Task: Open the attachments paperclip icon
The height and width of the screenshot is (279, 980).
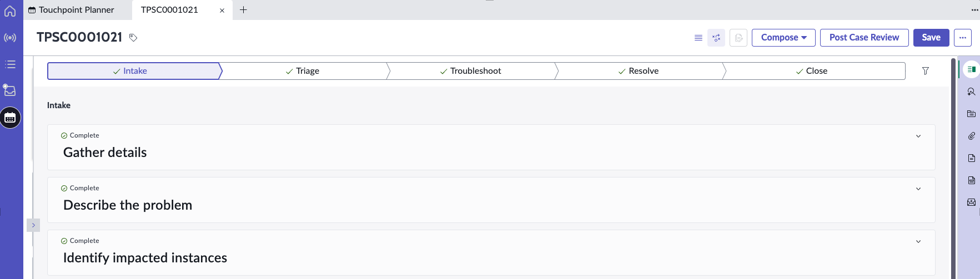Action: [x=971, y=136]
